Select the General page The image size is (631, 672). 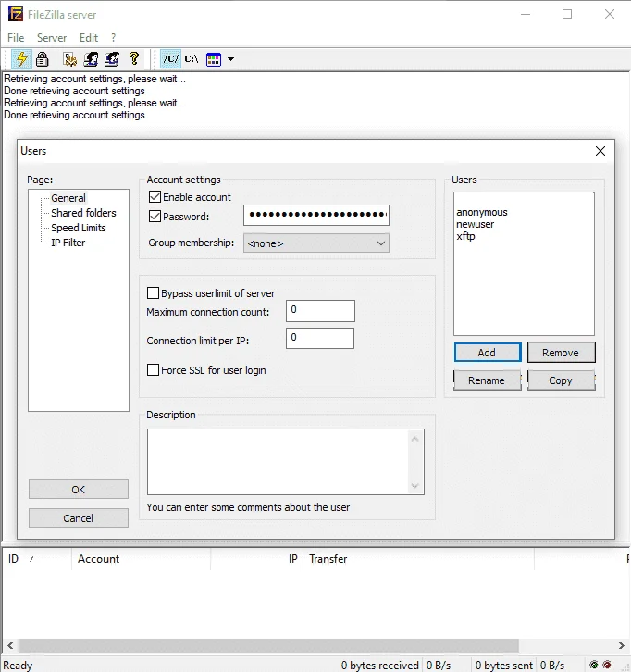[68, 198]
